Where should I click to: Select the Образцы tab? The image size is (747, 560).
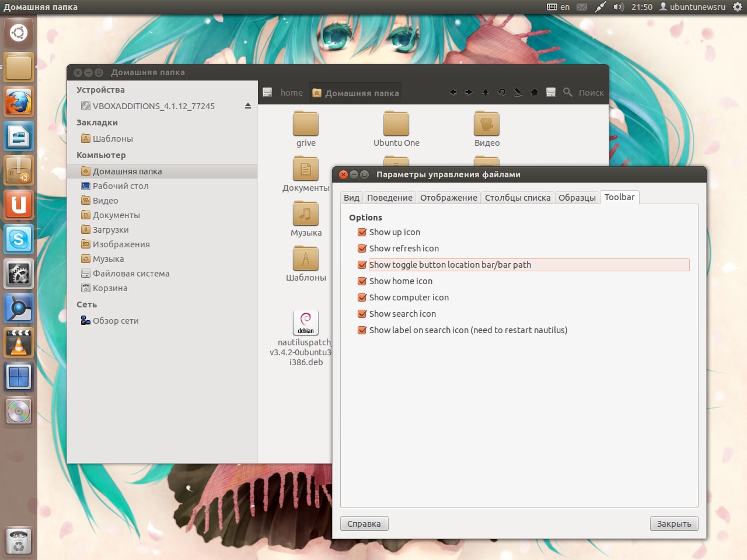click(x=577, y=198)
